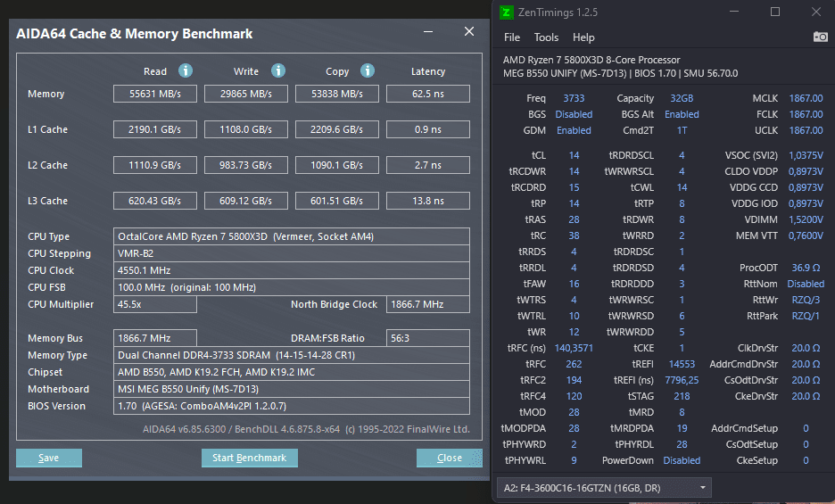Click the tRFC (ns) value 140,3571
The image size is (835, 504).
click(574, 348)
